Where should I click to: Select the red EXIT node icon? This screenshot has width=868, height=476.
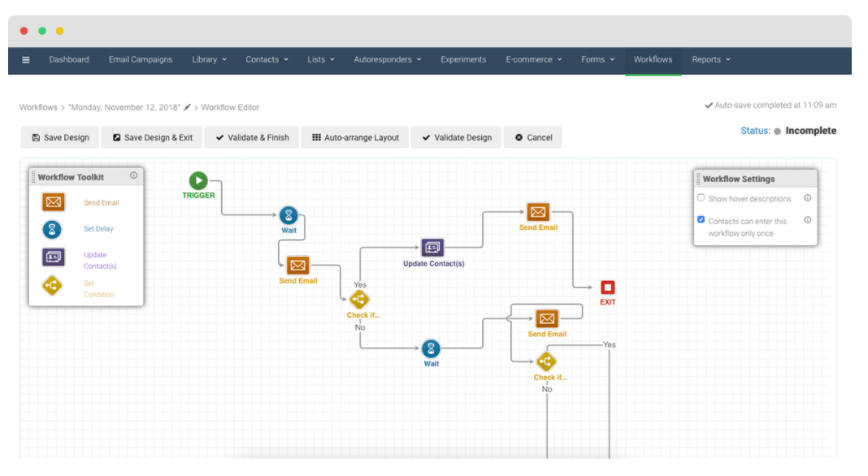[x=607, y=288]
